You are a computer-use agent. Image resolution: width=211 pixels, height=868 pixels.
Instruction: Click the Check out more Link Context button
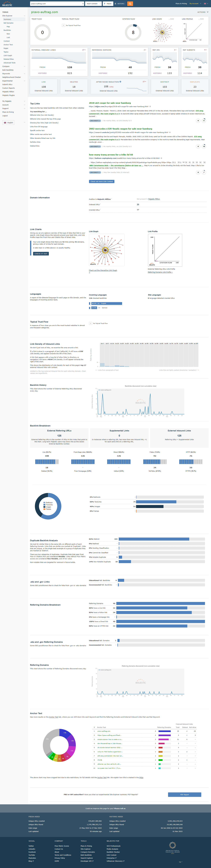pos(102,181)
